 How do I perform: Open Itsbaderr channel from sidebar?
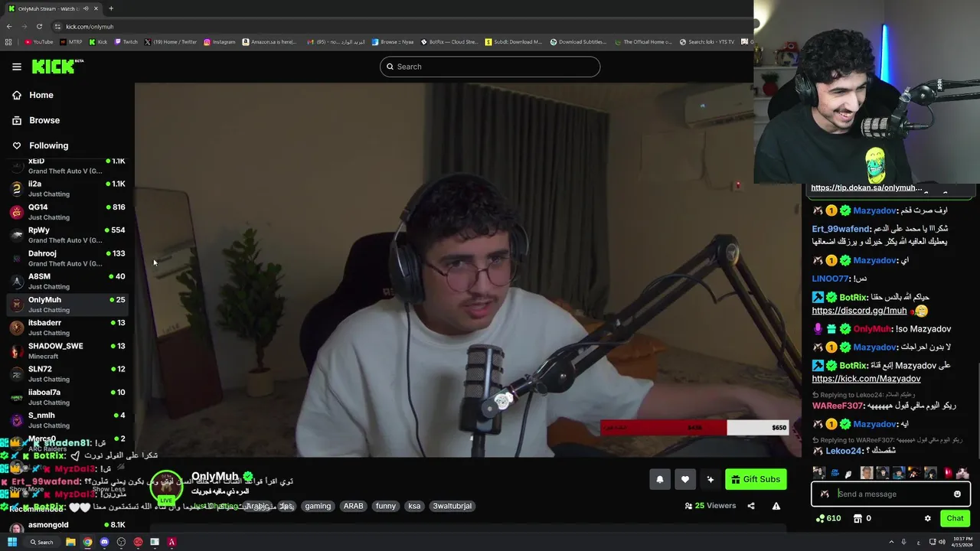point(67,328)
